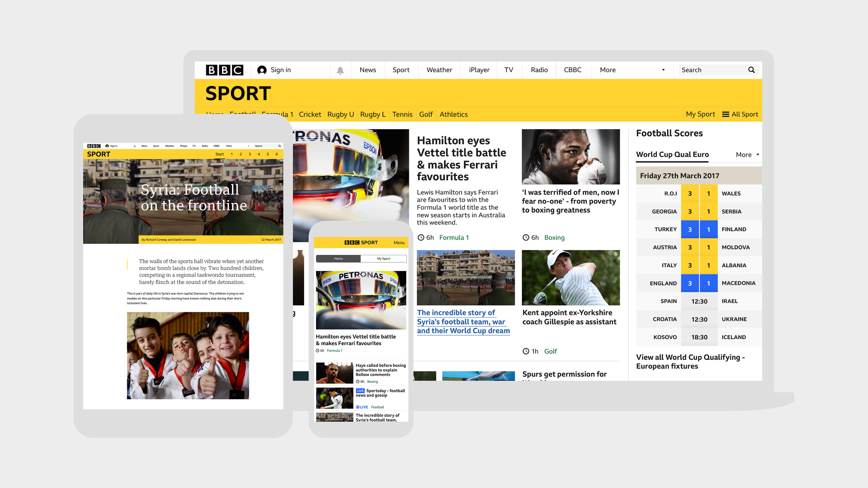The image size is (868, 488).
Task: Click the Kosovo 18:30 Iceland fixture
Action: point(699,337)
